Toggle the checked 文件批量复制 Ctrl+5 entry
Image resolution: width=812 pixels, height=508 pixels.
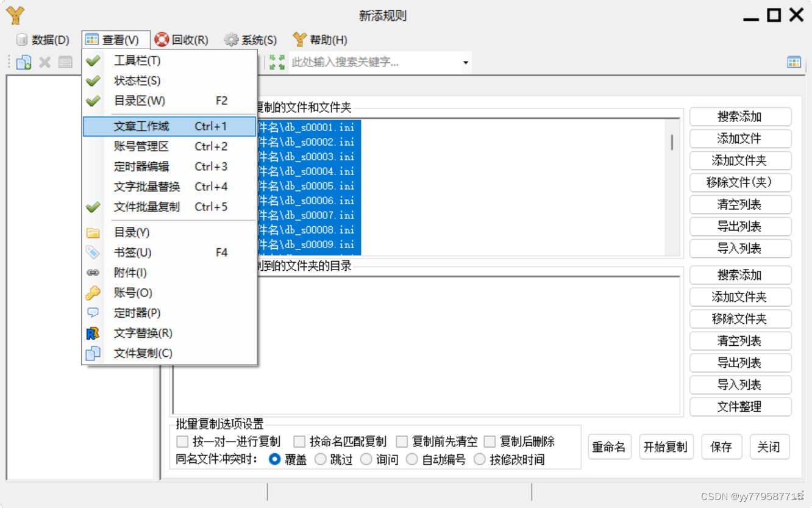tap(169, 207)
